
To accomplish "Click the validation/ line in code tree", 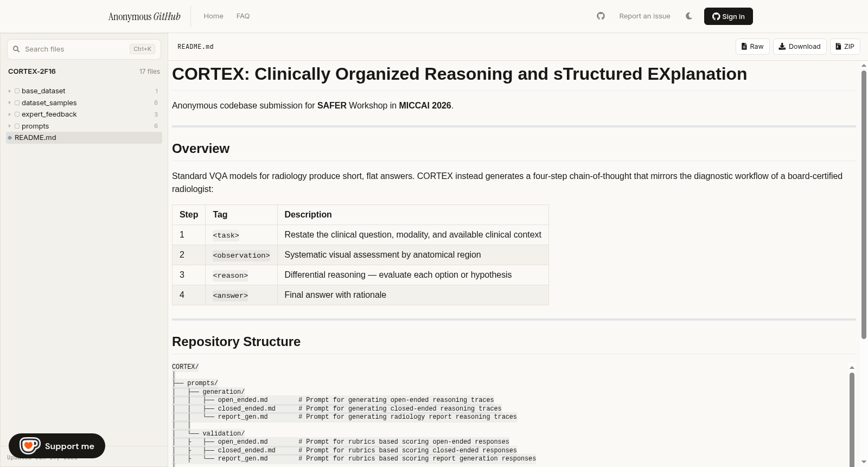I will pyautogui.click(x=224, y=433).
